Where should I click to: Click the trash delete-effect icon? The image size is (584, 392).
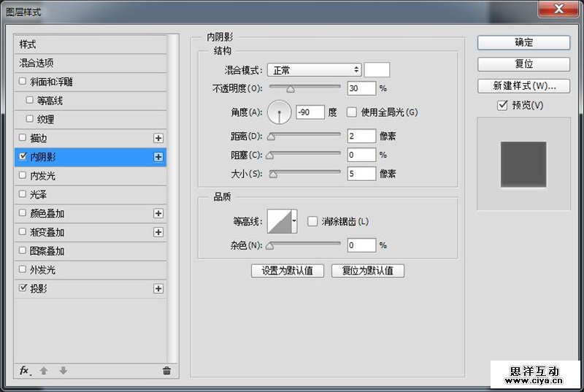click(166, 371)
